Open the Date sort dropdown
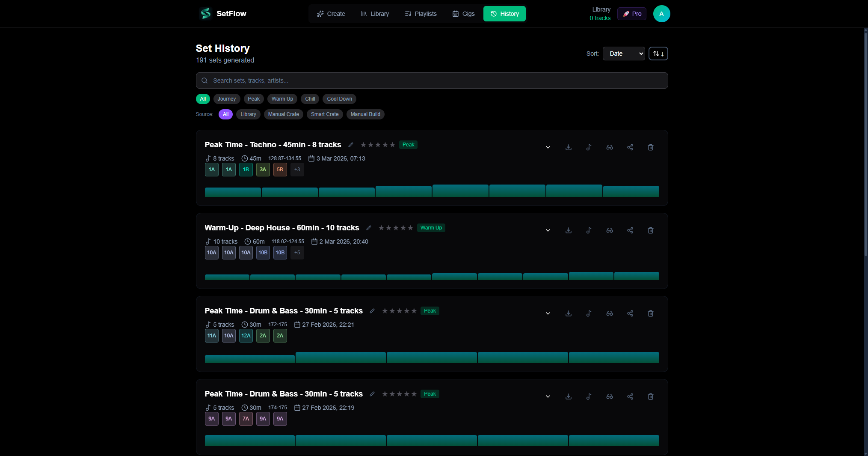This screenshot has height=456, width=868. tap(623, 54)
